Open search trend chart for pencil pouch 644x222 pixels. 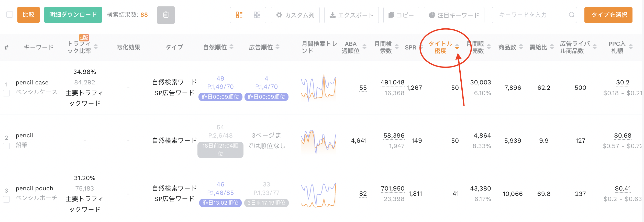318,194
